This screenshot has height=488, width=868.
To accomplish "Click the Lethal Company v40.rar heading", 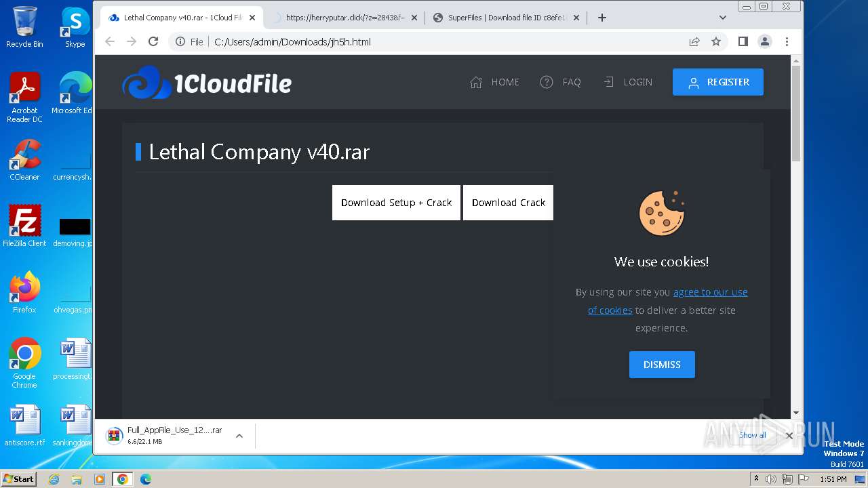I will point(259,152).
